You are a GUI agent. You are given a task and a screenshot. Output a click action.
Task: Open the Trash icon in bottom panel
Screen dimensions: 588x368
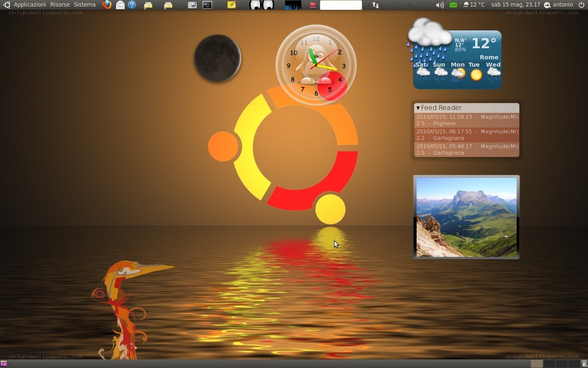[x=584, y=364]
